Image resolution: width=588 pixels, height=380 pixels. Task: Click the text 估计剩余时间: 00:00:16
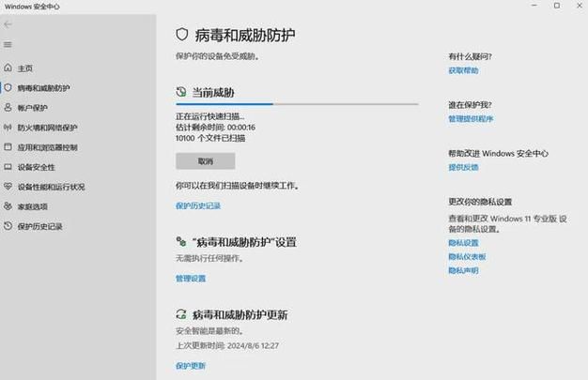tap(215, 128)
